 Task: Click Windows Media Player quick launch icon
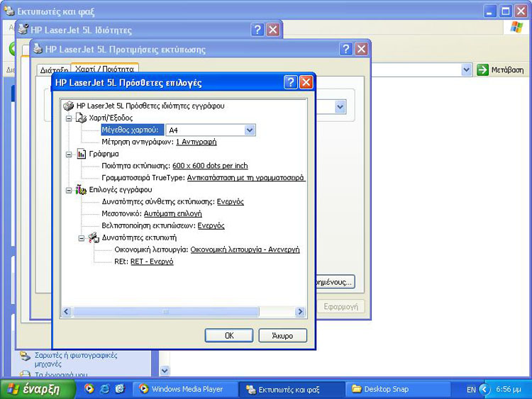point(89,388)
